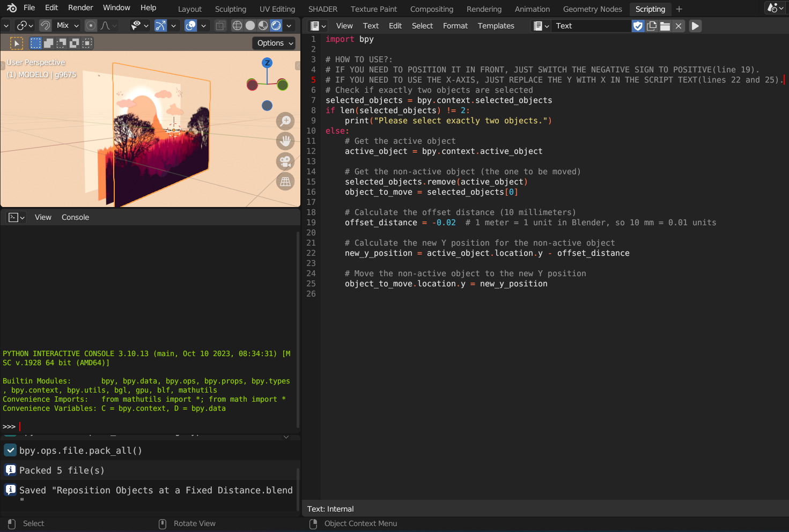Viewport: 789px width, 532px height.
Task: Activate the move view hand icon
Action: (x=285, y=141)
